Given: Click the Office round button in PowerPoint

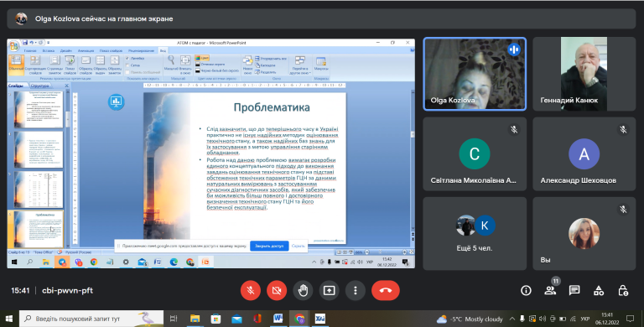Looking at the screenshot, I should coord(14,45).
